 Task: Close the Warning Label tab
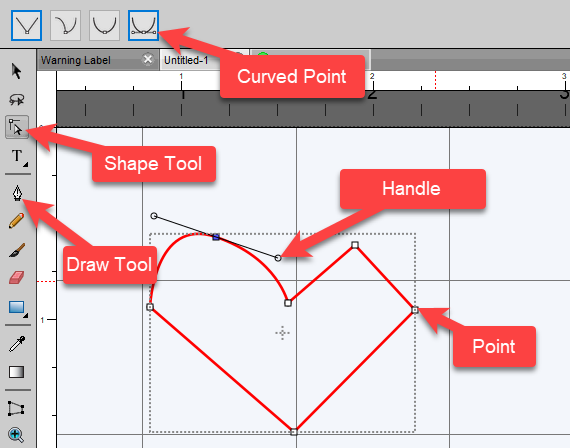[x=148, y=59]
